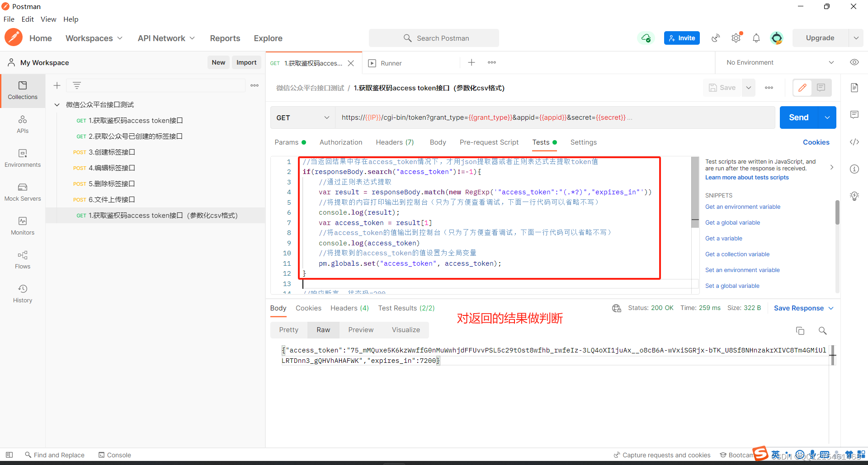
Task: Open the notifications bell
Action: (x=756, y=38)
